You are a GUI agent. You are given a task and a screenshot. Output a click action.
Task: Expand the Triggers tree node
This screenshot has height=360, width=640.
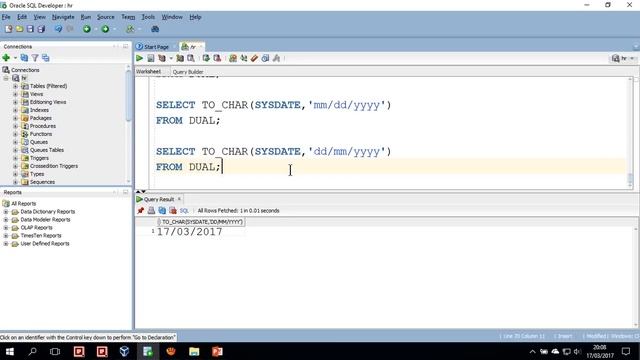(x=16, y=158)
